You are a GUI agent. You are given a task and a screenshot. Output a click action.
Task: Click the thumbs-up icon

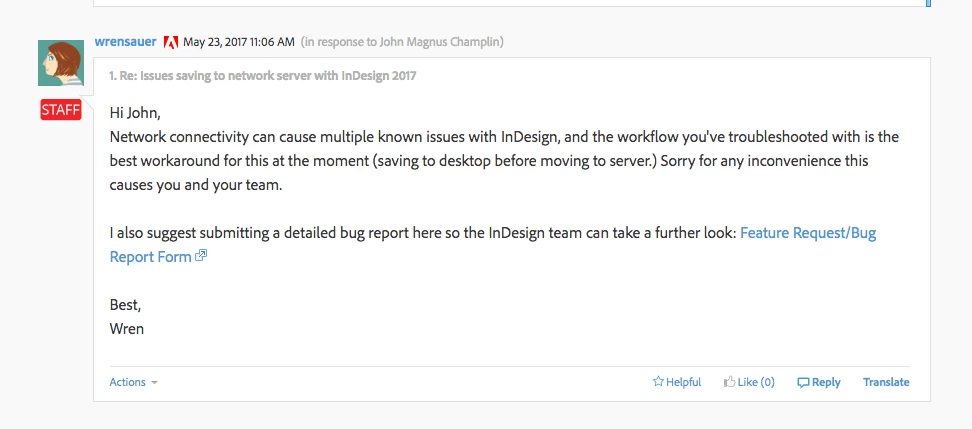coord(730,381)
